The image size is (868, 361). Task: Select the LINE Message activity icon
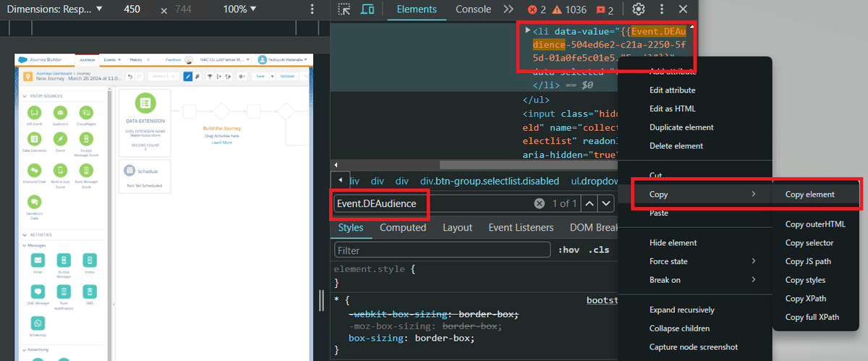(x=38, y=292)
